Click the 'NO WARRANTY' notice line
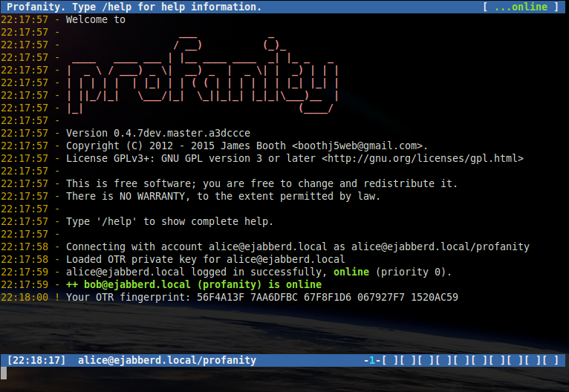Screen dimensions: 569x392 pyautogui.click(x=223, y=196)
